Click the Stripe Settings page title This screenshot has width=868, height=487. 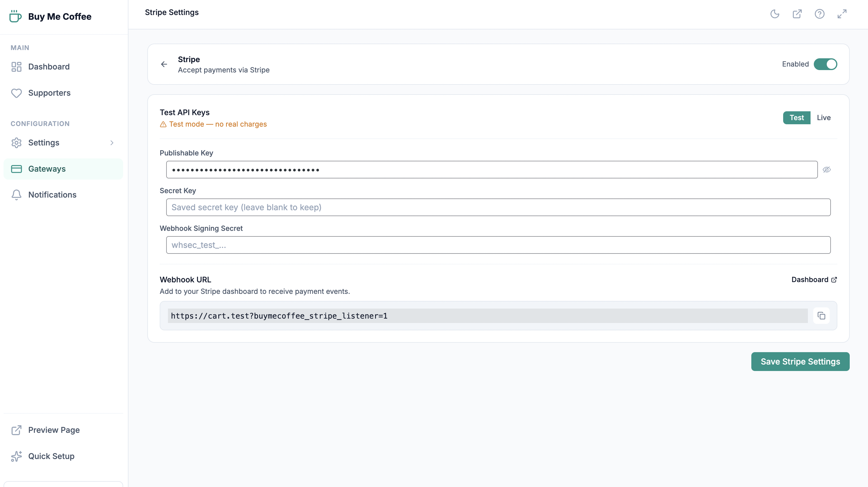pyautogui.click(x=171, y=12)
